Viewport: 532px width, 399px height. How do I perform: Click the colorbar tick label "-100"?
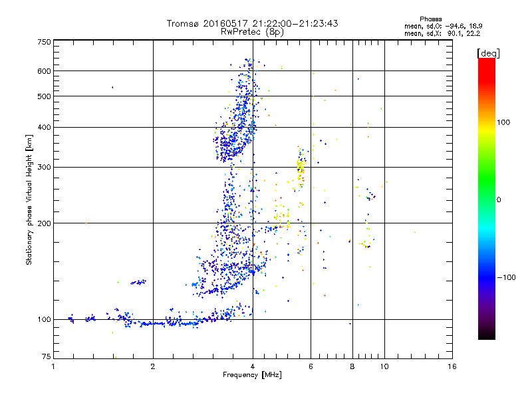(507, 277)
